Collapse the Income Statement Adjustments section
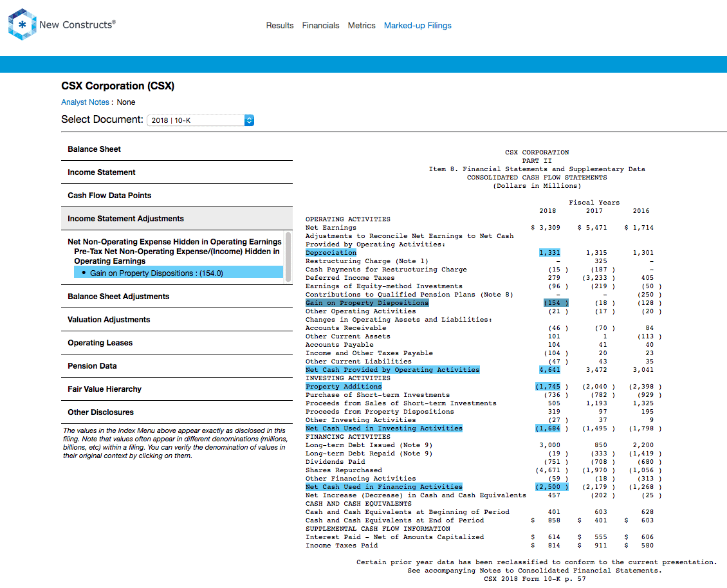Screen dimensions: 727x588 point(177,219)
